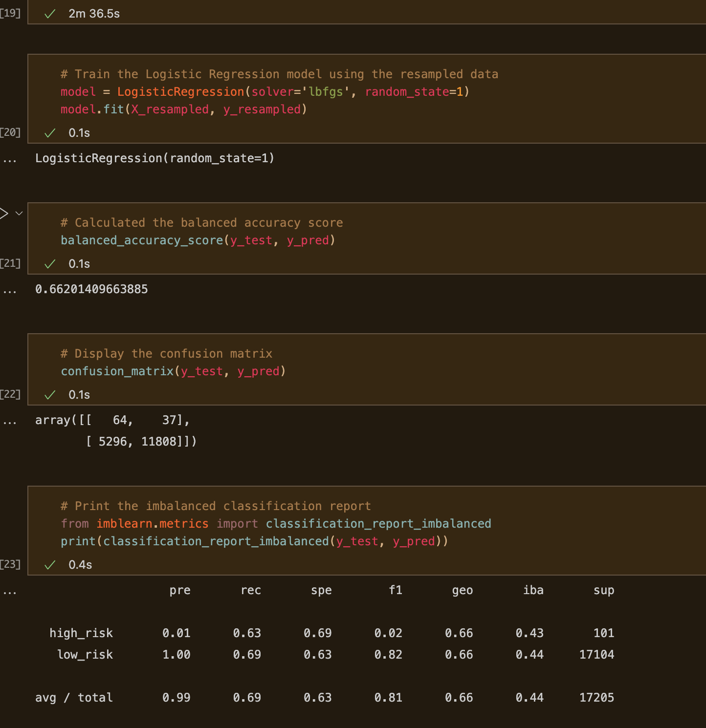Open the cell execution options chevron
The image size is (706, 728).
pos(19,213)
